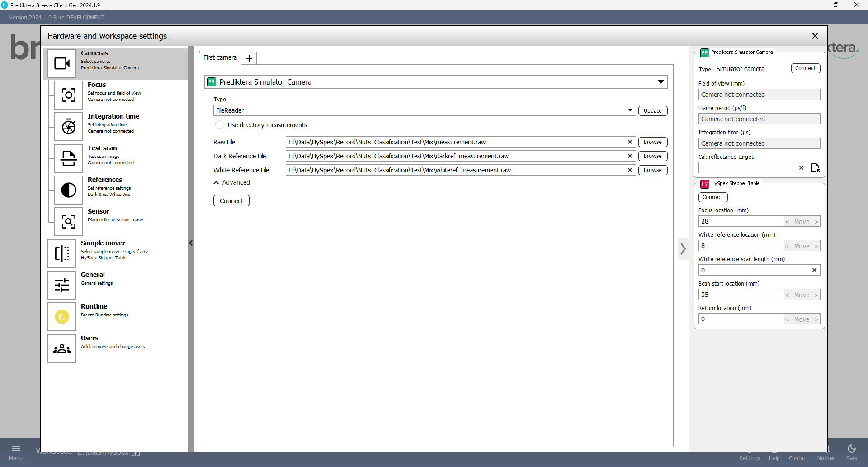This screenshot has width=868, height=467.
Task: Select the Focus settings icon
Action: (x=69, y=95)
